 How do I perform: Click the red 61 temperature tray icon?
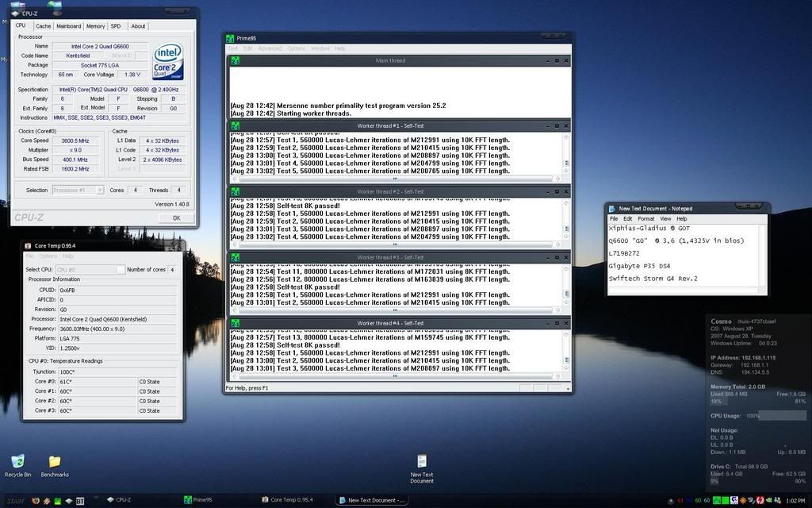pos(680,501)
